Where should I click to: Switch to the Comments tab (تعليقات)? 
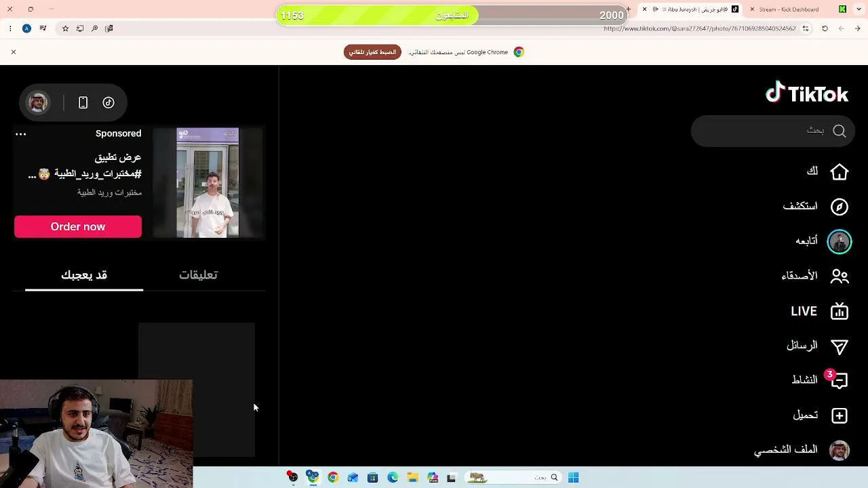(198, 274)
